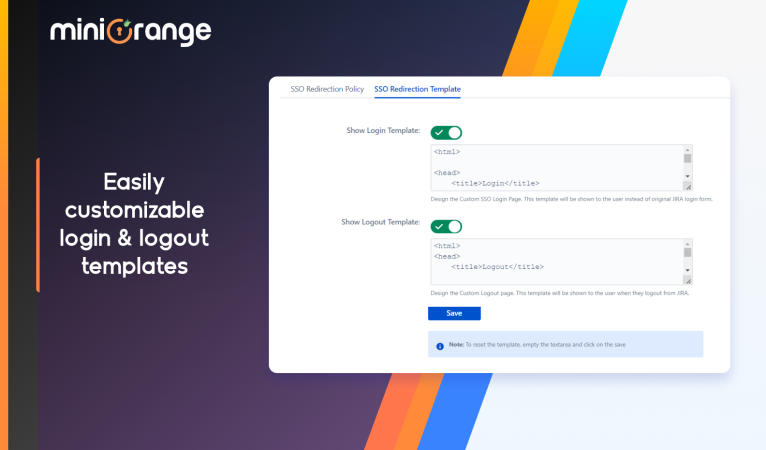766x450 pixels.
Task: Click logout template scrollbar up arrow
Action: [687, 244]
